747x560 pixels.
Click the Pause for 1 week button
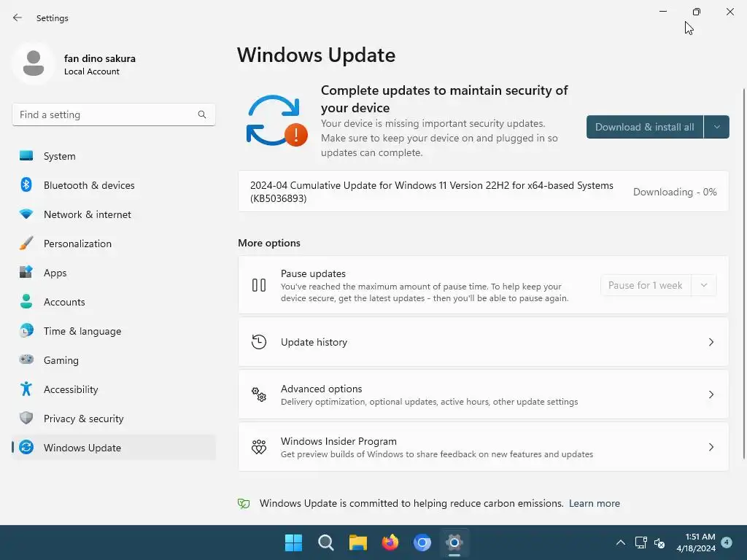click(646, 285)
